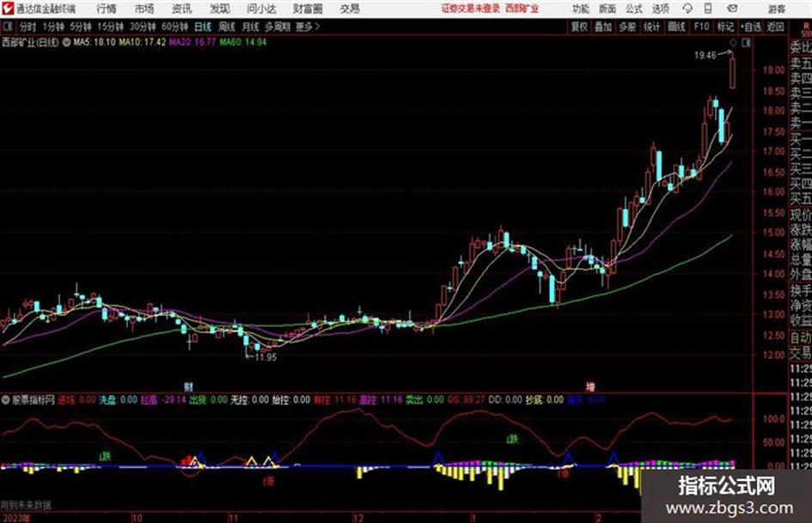Open the 版面 menu

[x=607, y=9]
